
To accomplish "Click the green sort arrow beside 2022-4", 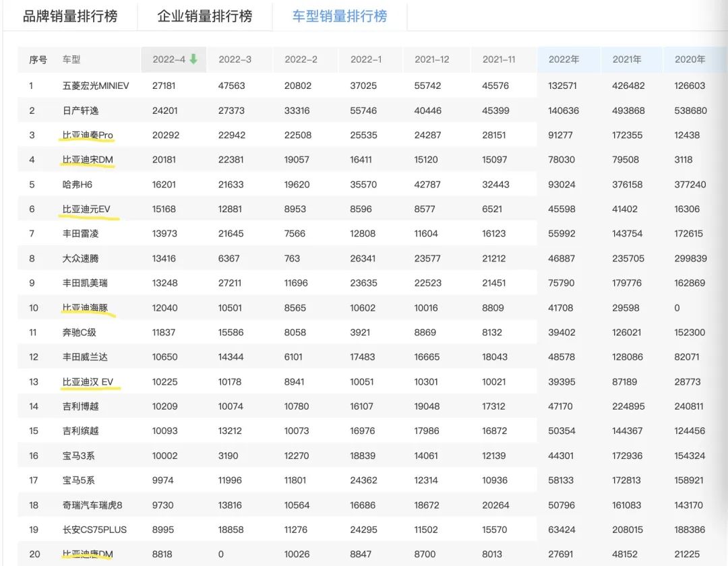I will point(193,59).
